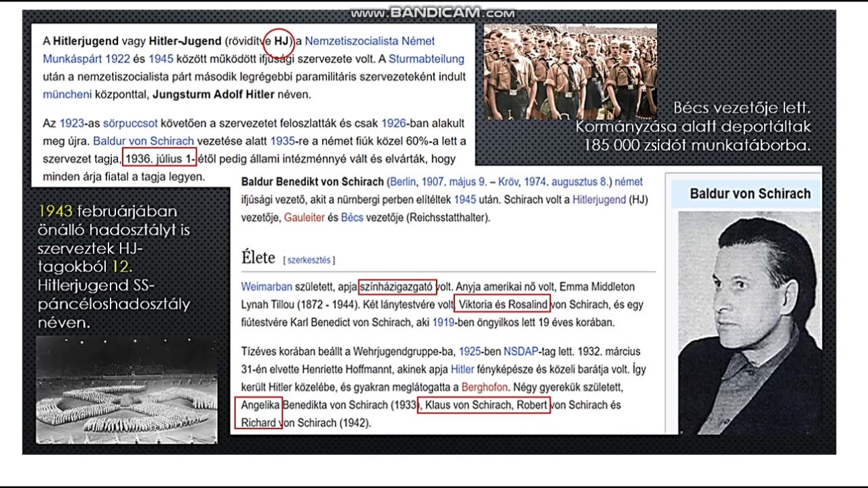Click the 'Bécs vezetője lett.' caption

pyautogui.click(x=742, y=108)
